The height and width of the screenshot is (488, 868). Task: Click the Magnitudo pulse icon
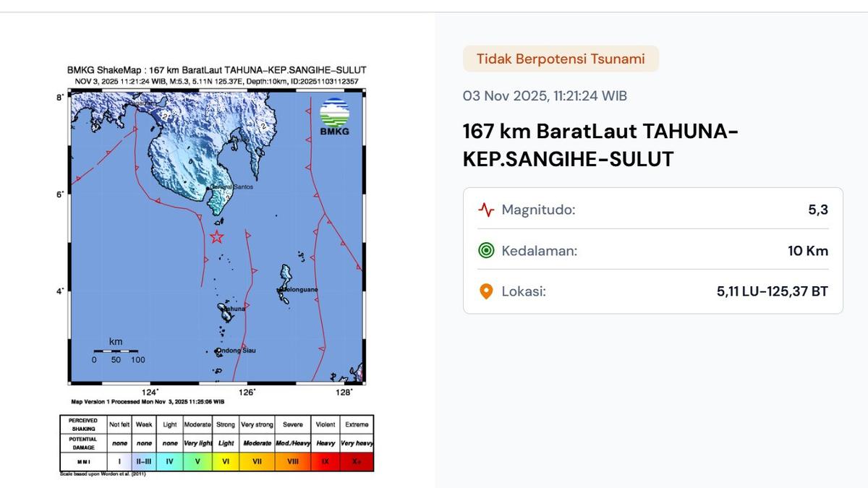coord(486,210)
